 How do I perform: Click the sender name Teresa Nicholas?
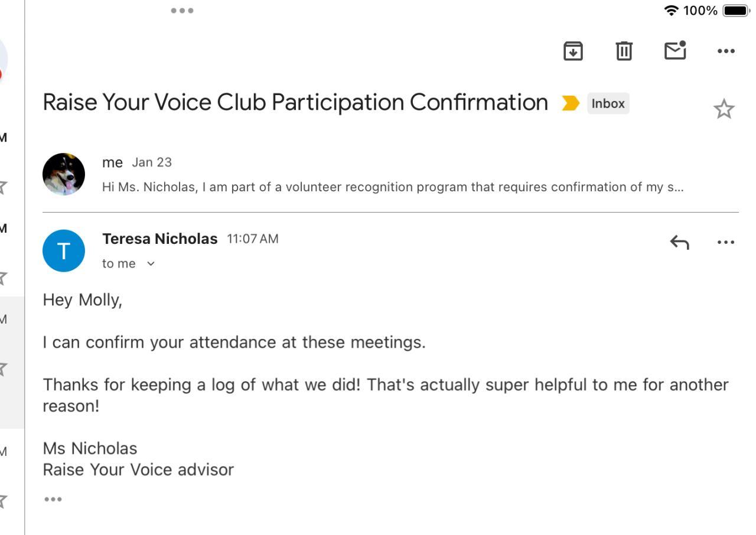point(159,239)
